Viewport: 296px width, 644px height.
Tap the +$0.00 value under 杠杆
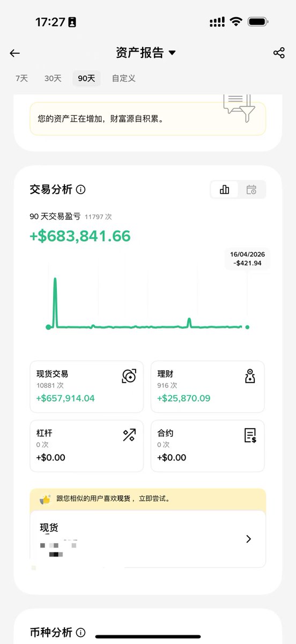click(x=50, y=458)
